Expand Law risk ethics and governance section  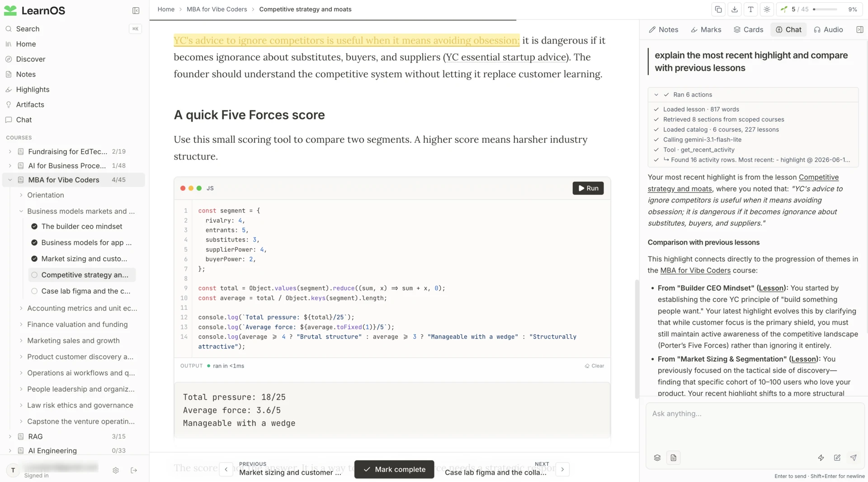[x=21, y=405]
